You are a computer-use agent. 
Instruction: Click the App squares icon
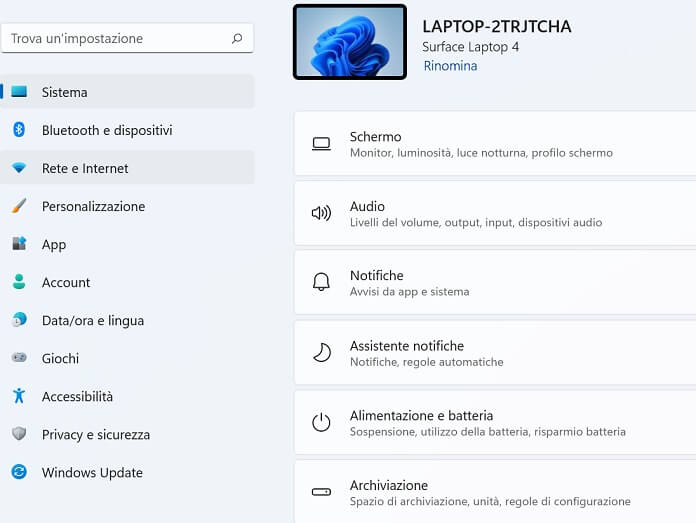tap(19, 244)
